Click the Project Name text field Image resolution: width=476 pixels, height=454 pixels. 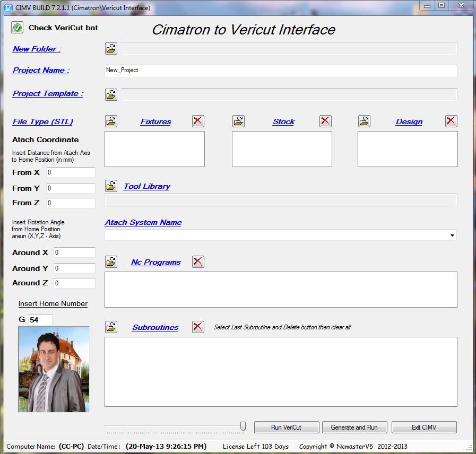[x=281, y=71]
